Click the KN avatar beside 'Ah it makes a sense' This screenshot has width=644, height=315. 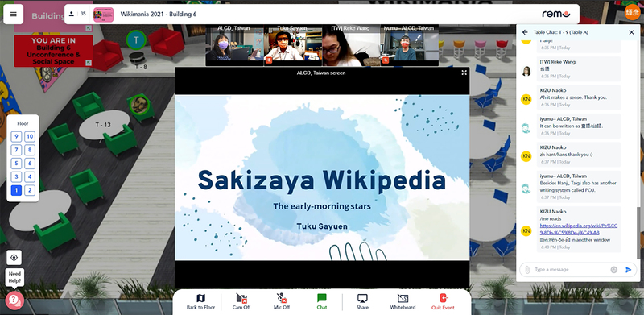526,100
